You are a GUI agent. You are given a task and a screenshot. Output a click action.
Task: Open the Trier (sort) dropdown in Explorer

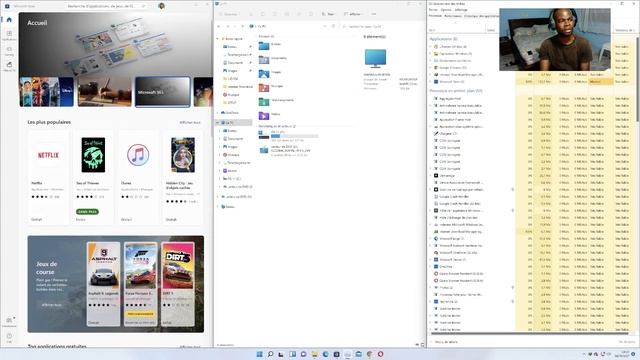tap(327, 14)
